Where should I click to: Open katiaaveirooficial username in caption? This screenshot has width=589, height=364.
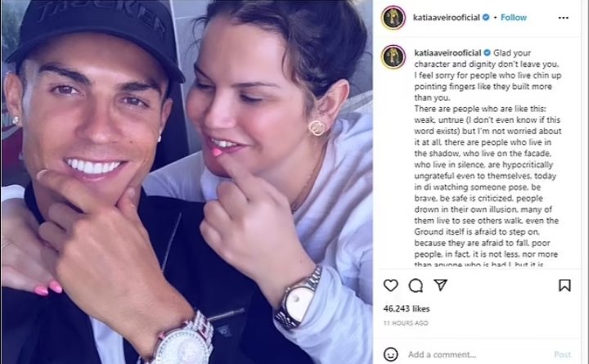447,52
